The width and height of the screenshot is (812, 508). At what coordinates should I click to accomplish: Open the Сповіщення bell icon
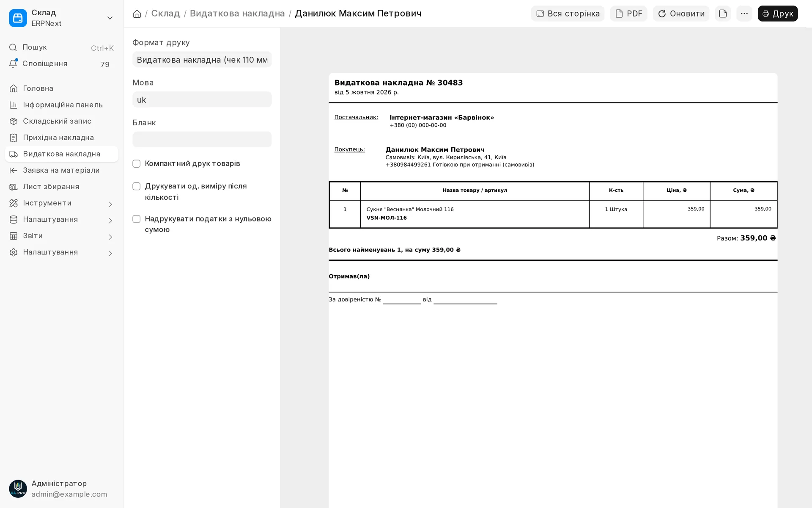tap(13, 63)
